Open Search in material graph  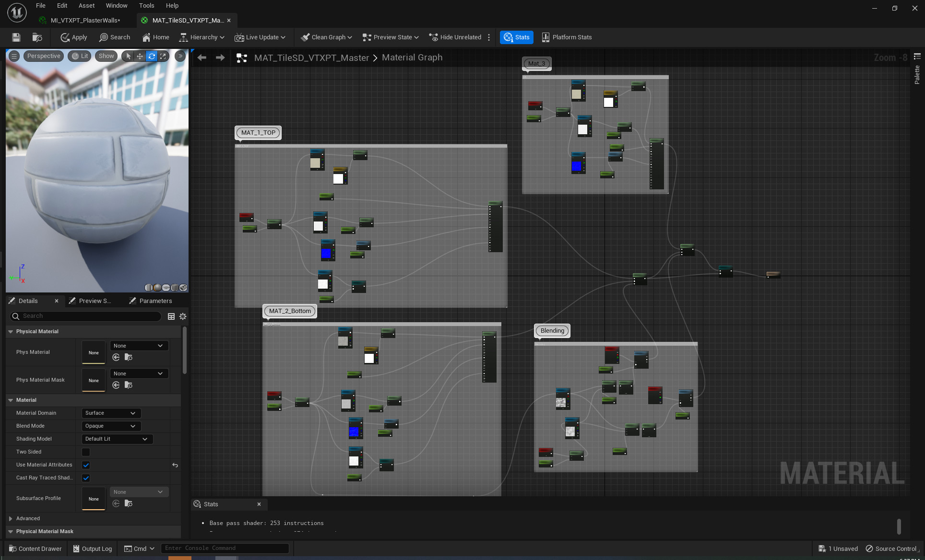[114, 37]
